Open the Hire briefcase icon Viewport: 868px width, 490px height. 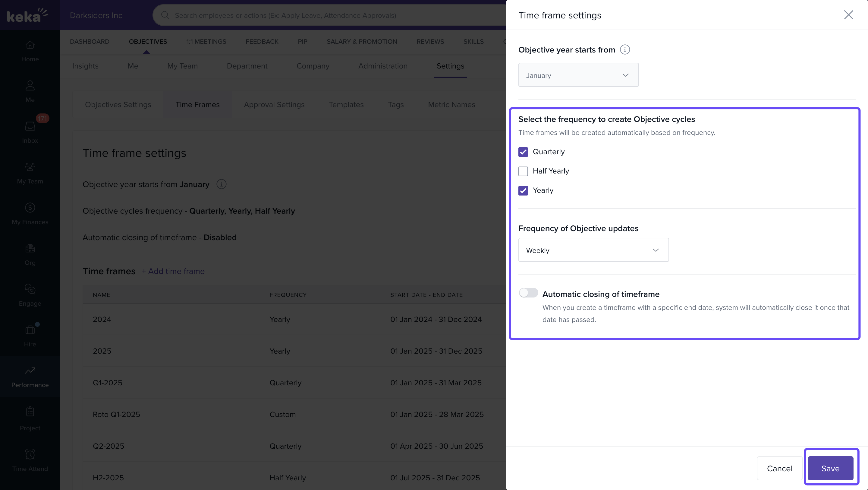click(30, 330)
